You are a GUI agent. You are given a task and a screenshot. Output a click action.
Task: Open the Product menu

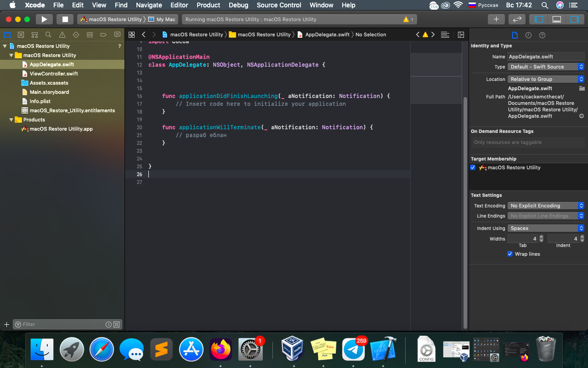coord(208,5)
